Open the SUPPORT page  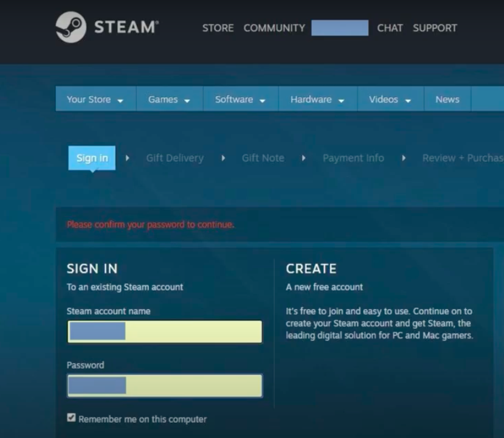[x=435, y=28]
